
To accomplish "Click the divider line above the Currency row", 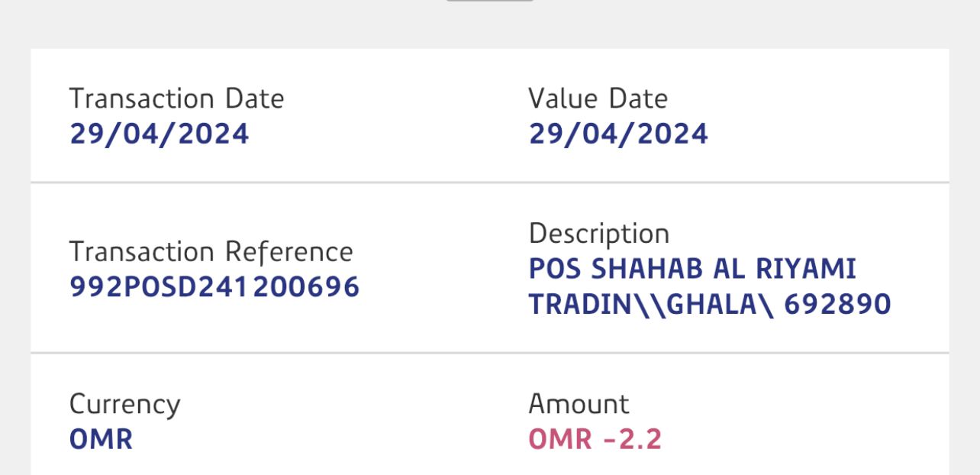I will [x=490, y=353].
